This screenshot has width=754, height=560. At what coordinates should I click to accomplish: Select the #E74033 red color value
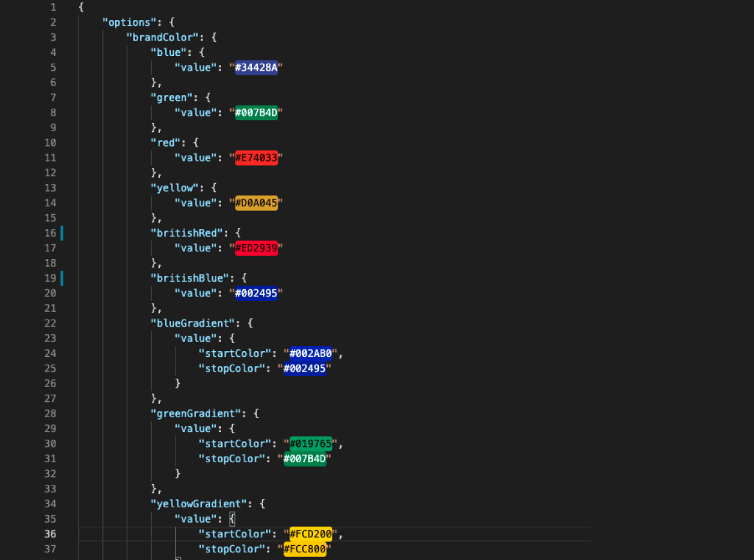pos(256,158)
